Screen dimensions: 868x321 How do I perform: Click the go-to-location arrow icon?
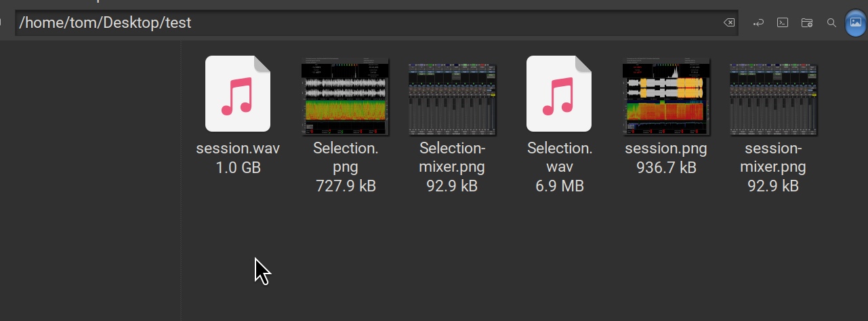[x=758, y=22]
